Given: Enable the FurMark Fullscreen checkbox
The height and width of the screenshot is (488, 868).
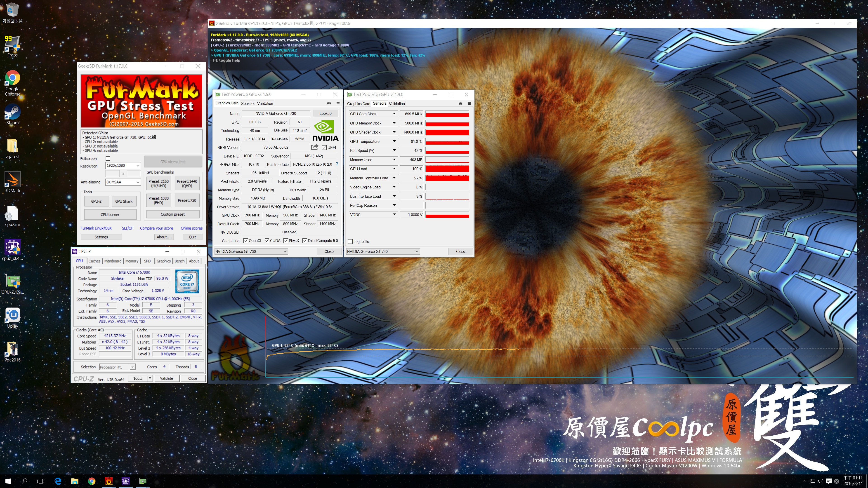Looking at the screenshot, I should point(108,158).
